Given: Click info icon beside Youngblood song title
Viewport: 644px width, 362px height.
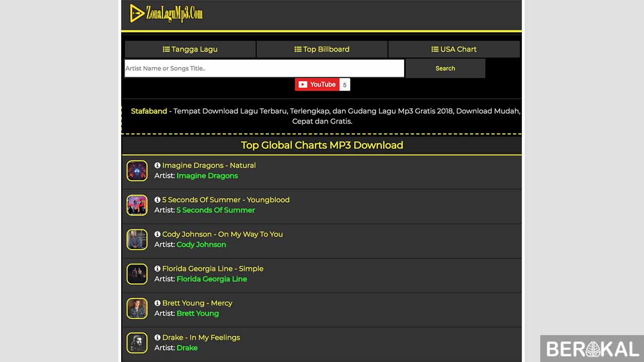Looking at the screenshot, I should [157, 200].
